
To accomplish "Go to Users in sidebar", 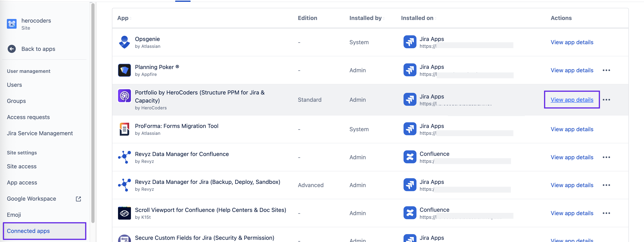I will pos(15,85).
